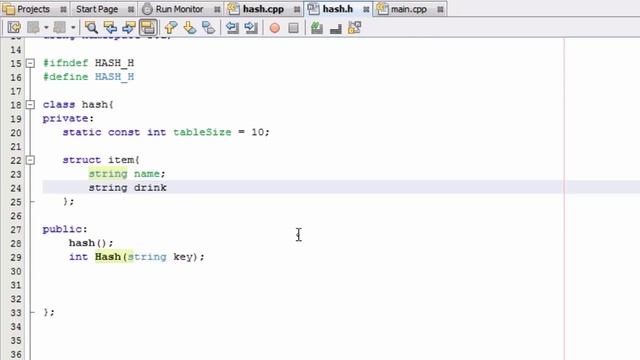Open the Start Page tab

tap(97, 9)
